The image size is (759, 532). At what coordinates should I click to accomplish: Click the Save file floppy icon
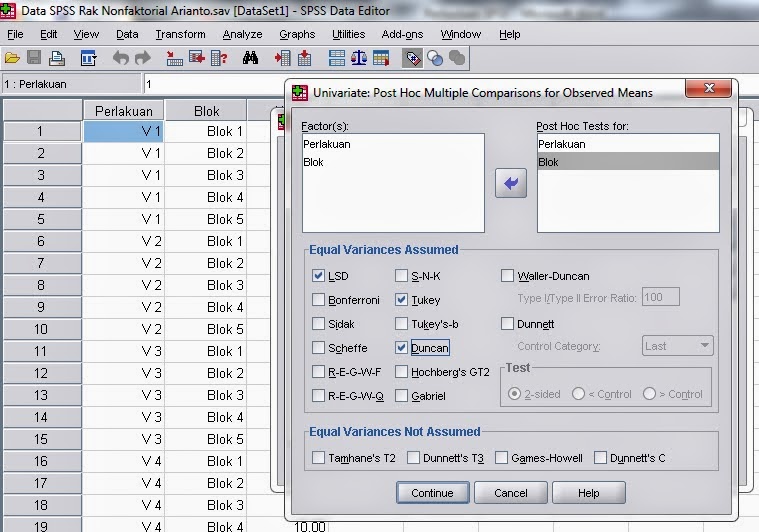34,59
